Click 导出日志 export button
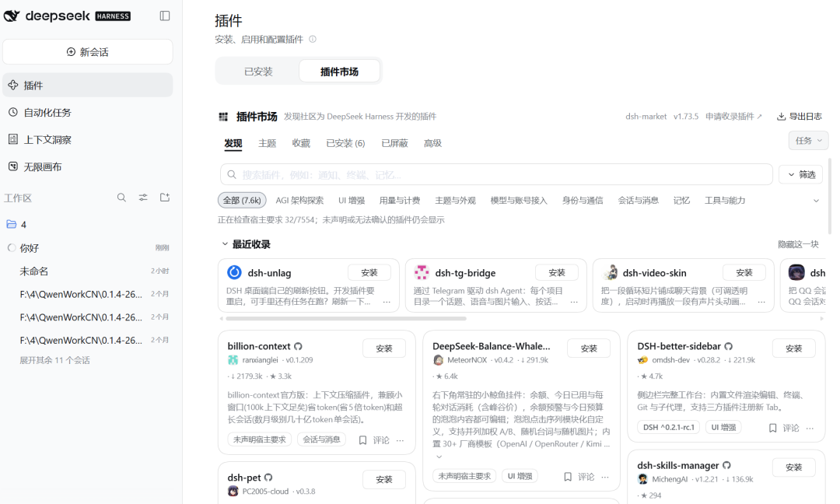 [800, 117]
